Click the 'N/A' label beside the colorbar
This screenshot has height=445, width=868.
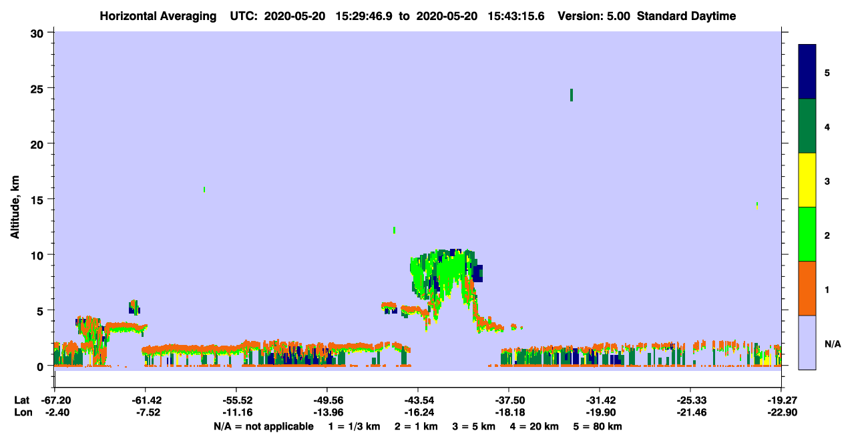coord(832,344)
